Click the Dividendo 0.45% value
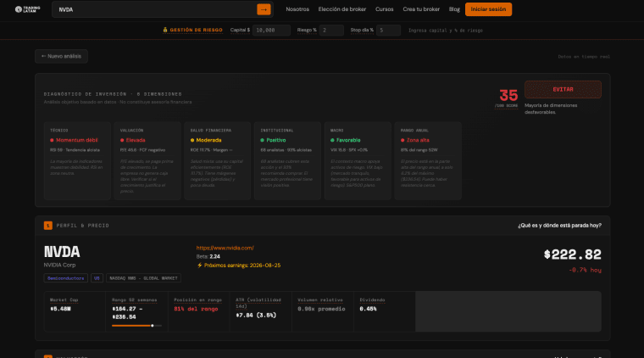This screenshot has height=358, width=644. [368, 309]
